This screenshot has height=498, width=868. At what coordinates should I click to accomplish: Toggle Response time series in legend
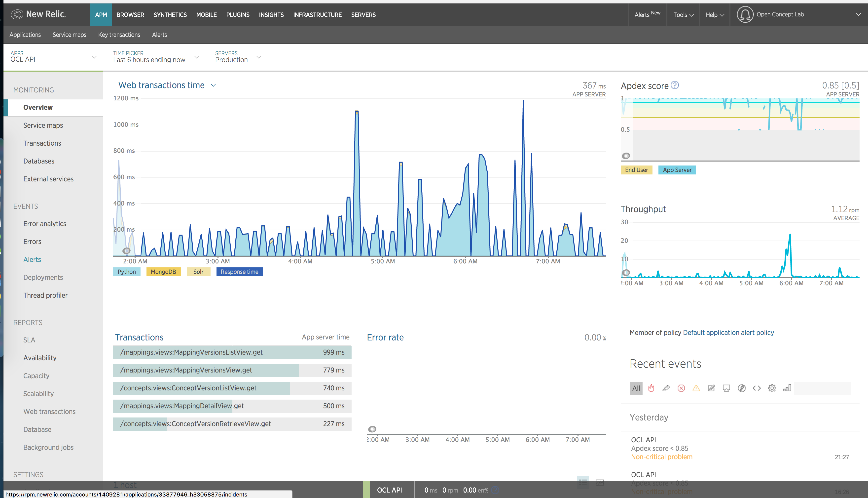coord(240,272)
